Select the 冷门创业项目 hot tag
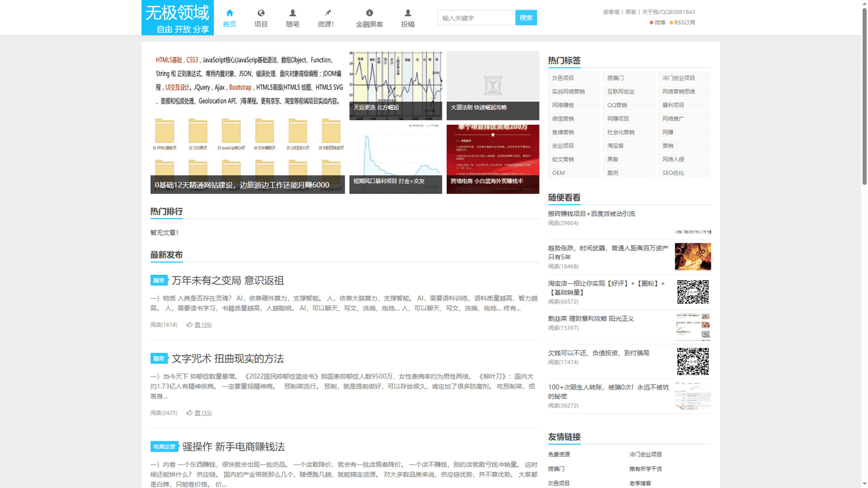Image resolution: width=868 pixels, height=488 pixels. tap(684, 78)
